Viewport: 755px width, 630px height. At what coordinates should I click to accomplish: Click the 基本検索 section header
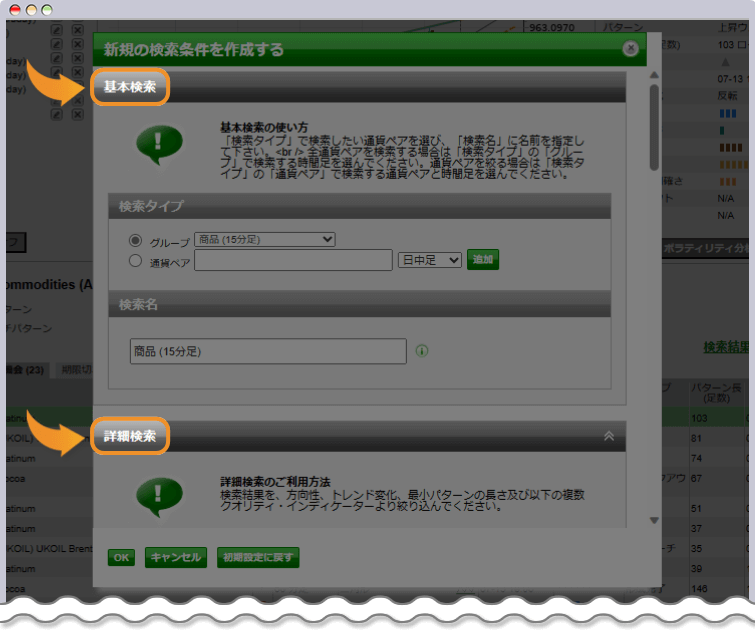pos(130,87)
